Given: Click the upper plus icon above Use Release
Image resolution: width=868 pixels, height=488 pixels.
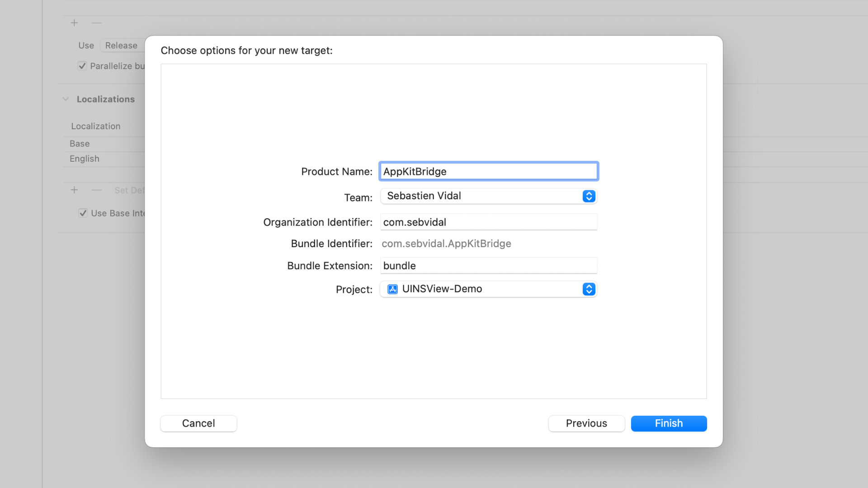Looking at the screenshot, I should click(74, 23).
